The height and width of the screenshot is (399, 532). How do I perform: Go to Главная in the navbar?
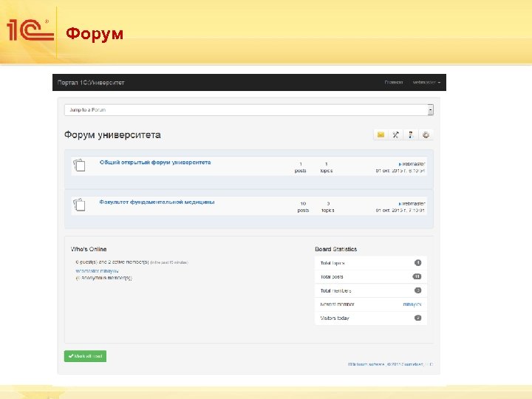point(394,83)
